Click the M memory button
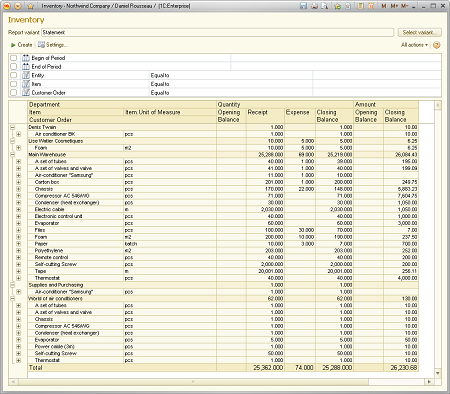450x394 pixels. click(x=384, y=6)
